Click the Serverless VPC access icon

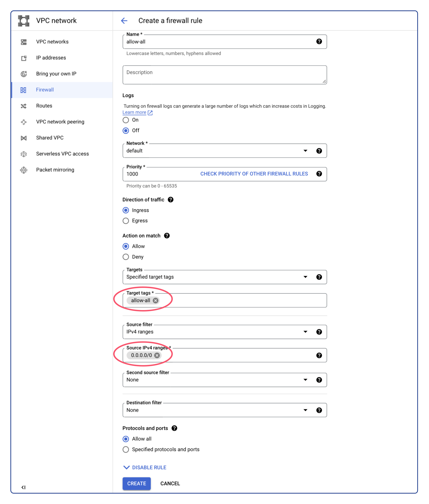click(24, 154)
